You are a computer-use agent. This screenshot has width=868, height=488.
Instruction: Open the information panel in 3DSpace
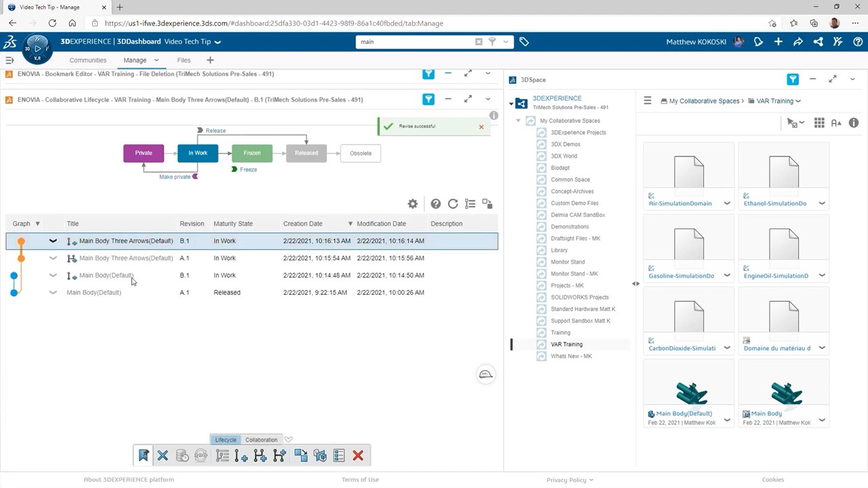(x=854, y=123)
